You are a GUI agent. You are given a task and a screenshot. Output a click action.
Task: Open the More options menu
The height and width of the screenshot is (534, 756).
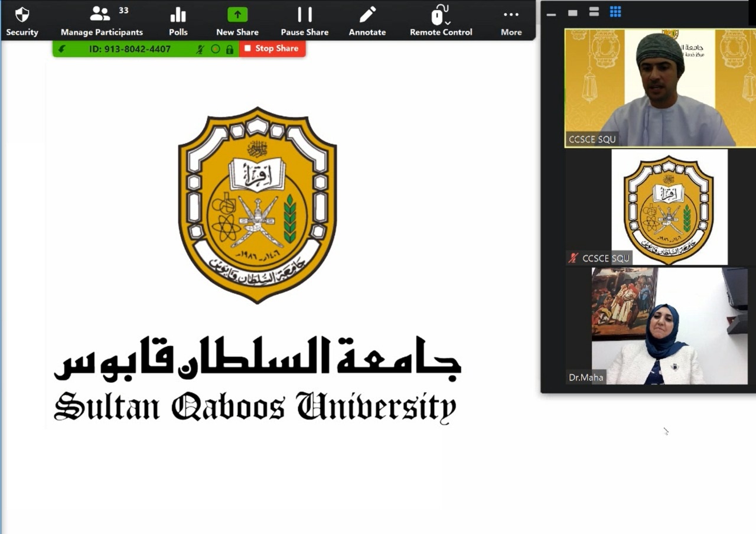511,21
